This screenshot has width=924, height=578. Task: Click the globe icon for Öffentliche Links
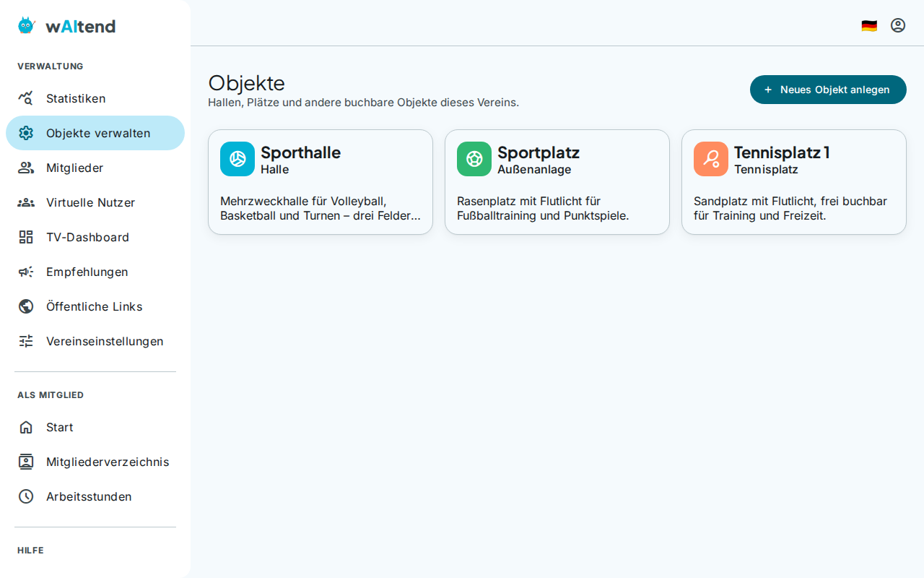[26, 306]
